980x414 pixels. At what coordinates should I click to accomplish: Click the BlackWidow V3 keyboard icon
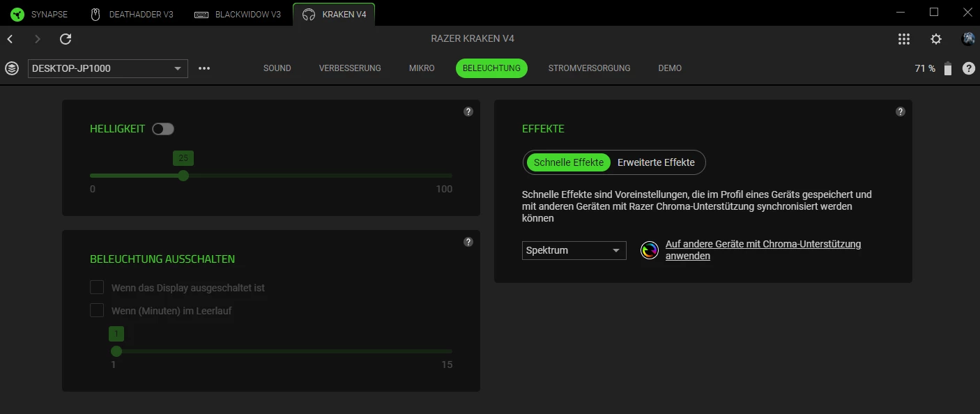[201, 14]
